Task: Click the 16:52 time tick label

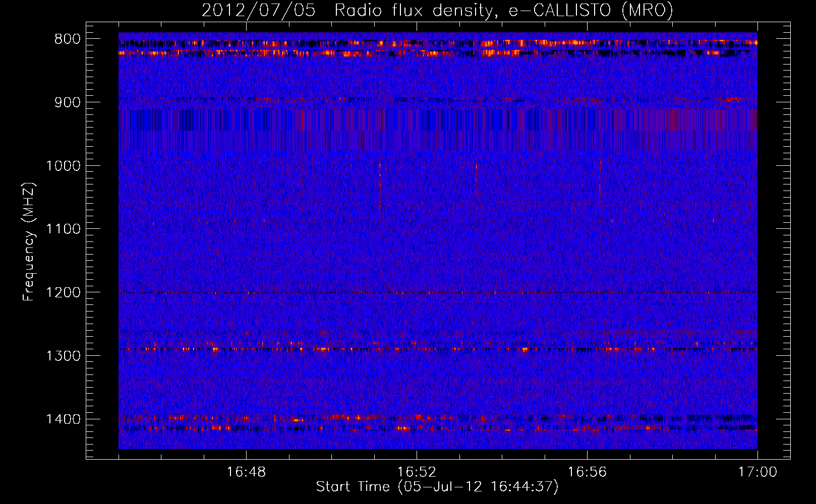Action: point(417,472)
